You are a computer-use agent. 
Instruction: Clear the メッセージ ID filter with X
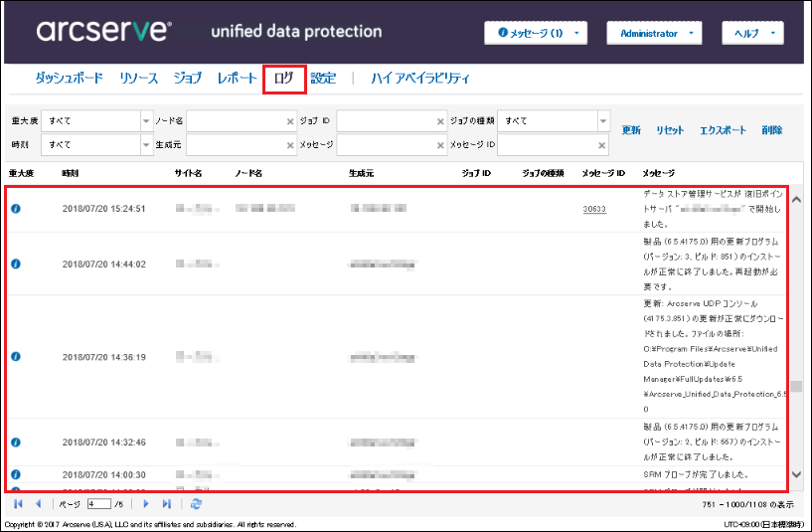pyautogui.click(x=601, y=145)
